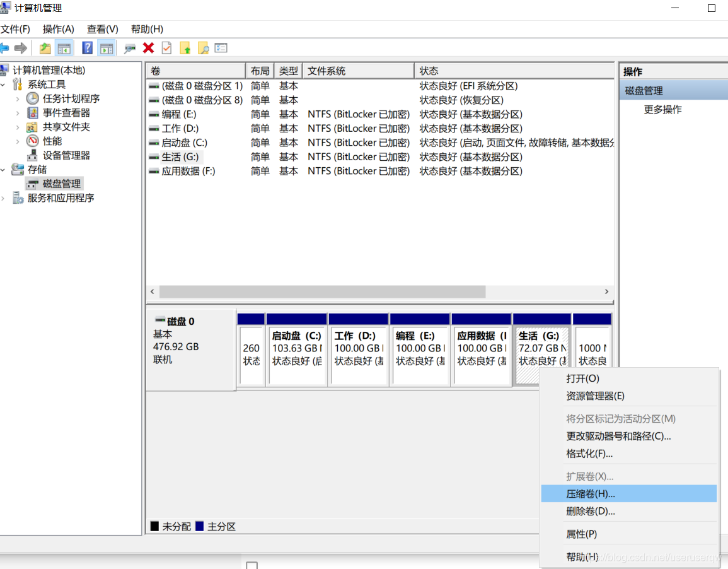The width and height of the screenshot is (728, 569).
Task: Choose 资源管理器(E) in context menu
Action: (628, 396)
